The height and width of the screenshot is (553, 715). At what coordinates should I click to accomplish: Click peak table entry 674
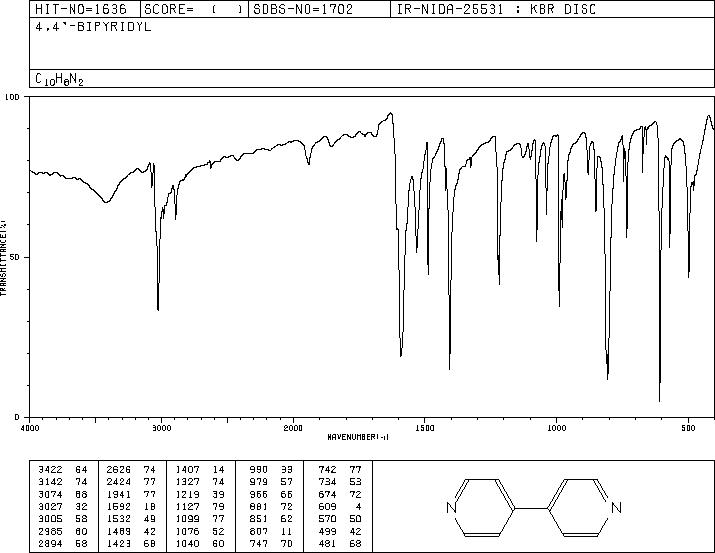[327, 494]
